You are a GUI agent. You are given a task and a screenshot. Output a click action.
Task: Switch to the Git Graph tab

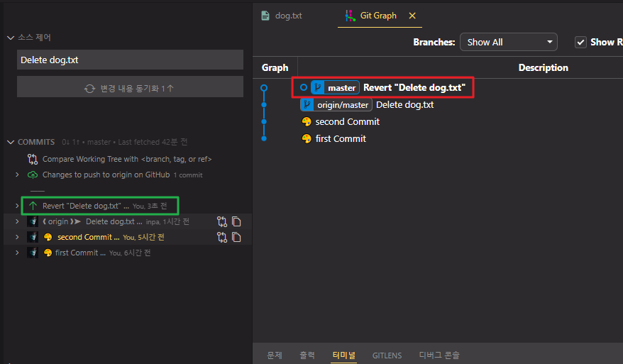pyautogui.click(x=377, y=16)
